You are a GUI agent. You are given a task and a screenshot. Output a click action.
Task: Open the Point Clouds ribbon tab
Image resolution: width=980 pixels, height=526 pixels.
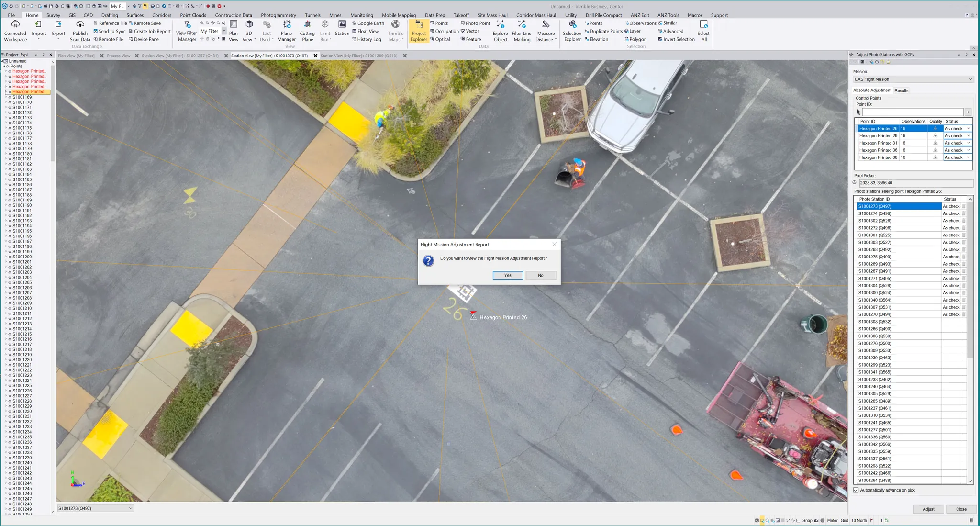193,15
